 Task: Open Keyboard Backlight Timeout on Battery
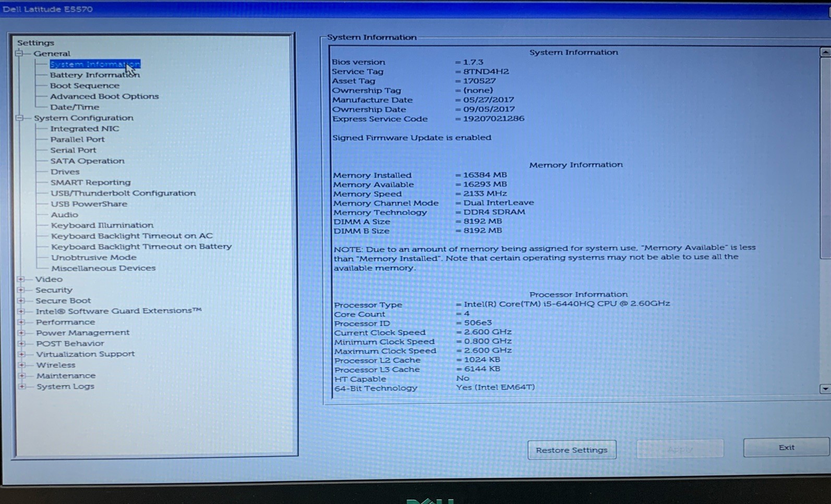click(141, 247)
